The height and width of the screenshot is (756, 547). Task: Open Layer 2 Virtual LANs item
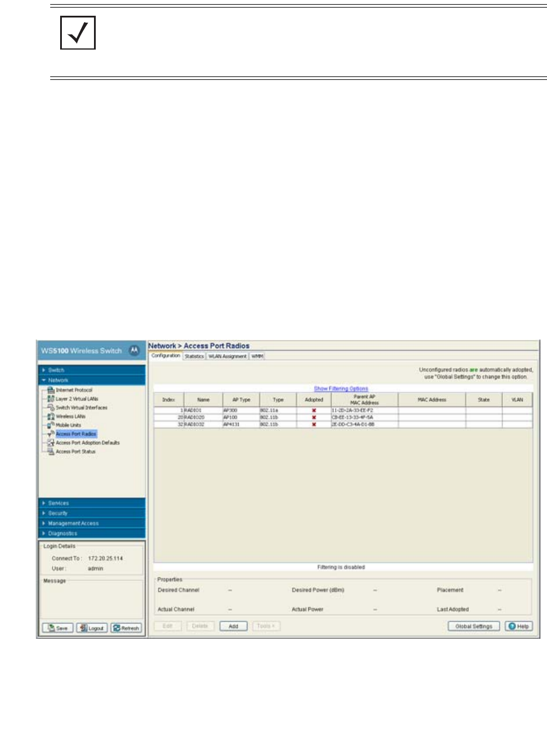pyautogui.click(x=77, y=399)
